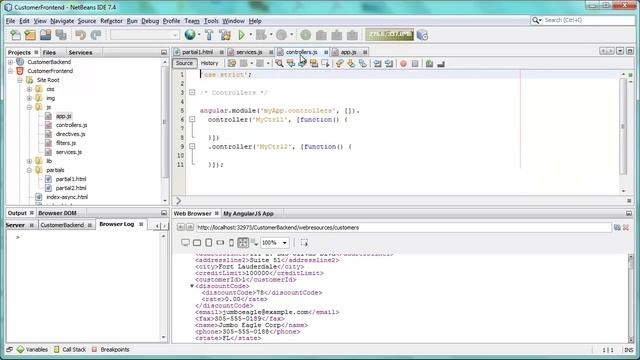Switch to the partial1.html editor tab

tap(198, 52)
